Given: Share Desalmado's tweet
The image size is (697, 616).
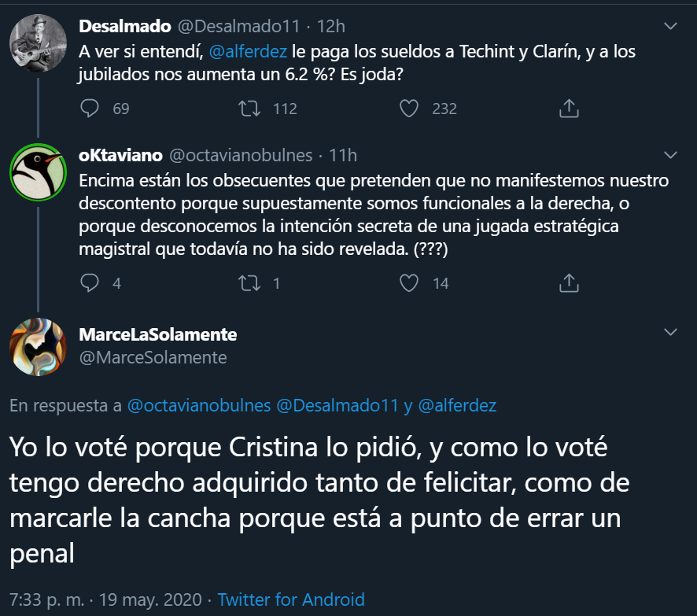Looking at the screenshot, I should [x=569, y=109].
